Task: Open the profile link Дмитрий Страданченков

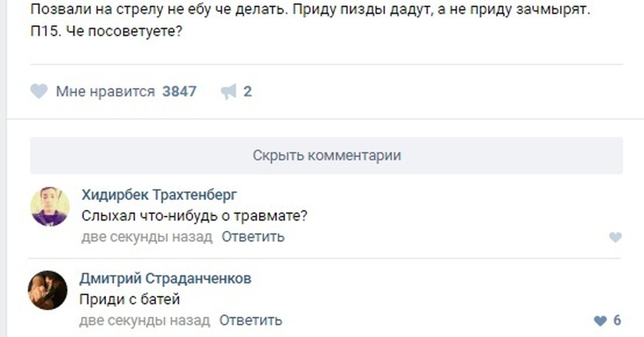Action: pyautogui.click(x=165, y=279)
